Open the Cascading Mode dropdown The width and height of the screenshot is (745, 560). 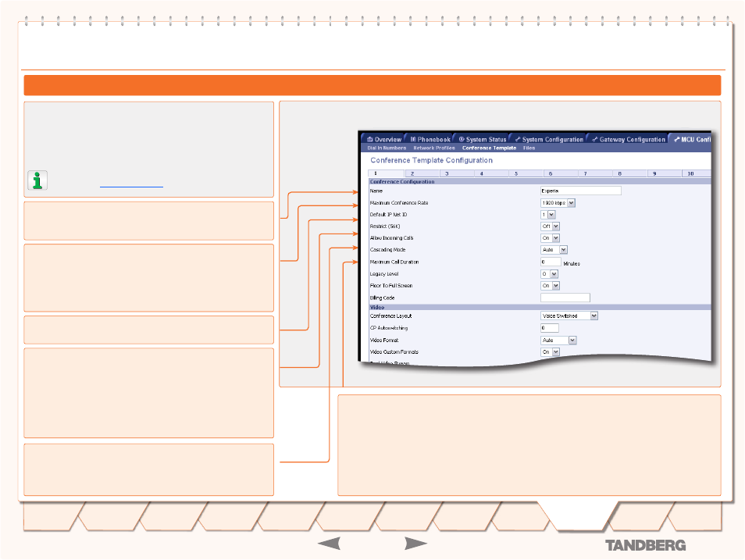(554, 250)
